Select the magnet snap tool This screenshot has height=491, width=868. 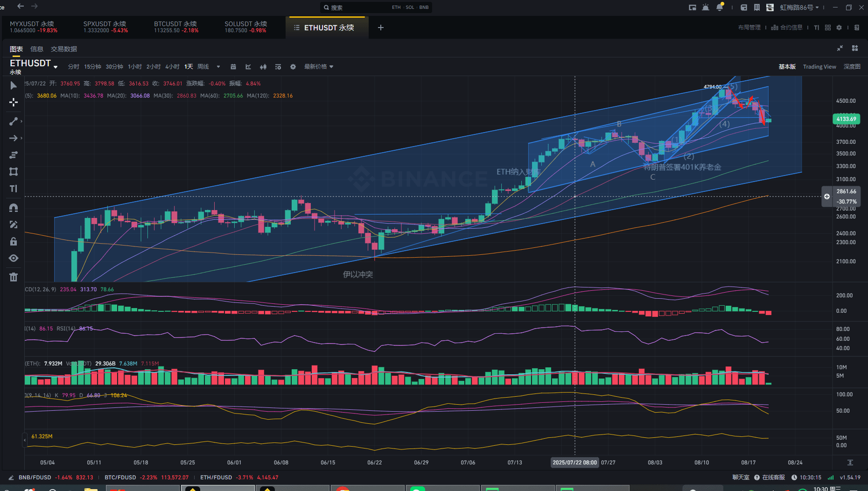[x=14, y=208]
